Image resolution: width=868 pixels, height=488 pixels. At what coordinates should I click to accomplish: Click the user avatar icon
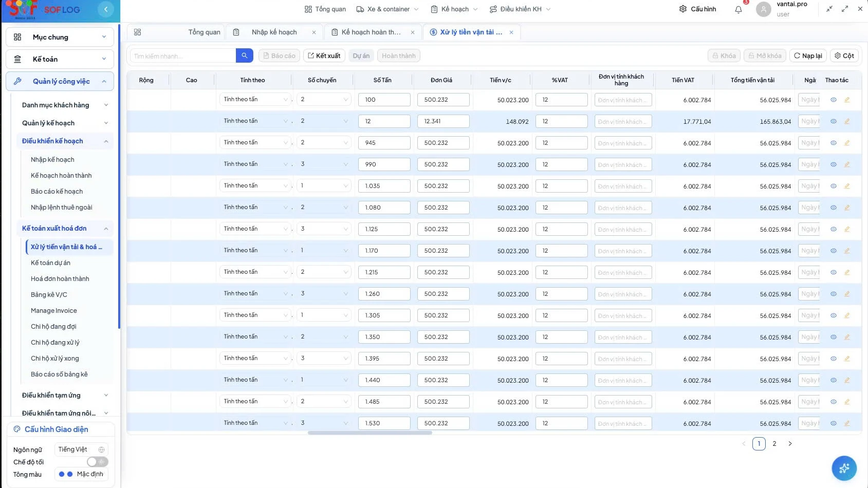pyautogui.click(x=764, y=9)
